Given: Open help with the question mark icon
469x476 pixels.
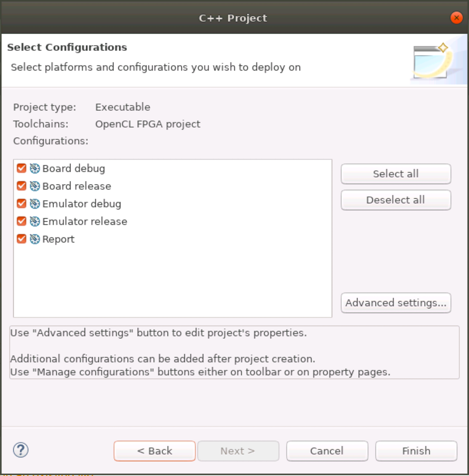Looking at the screenshot, I should [x=20, y=451].
